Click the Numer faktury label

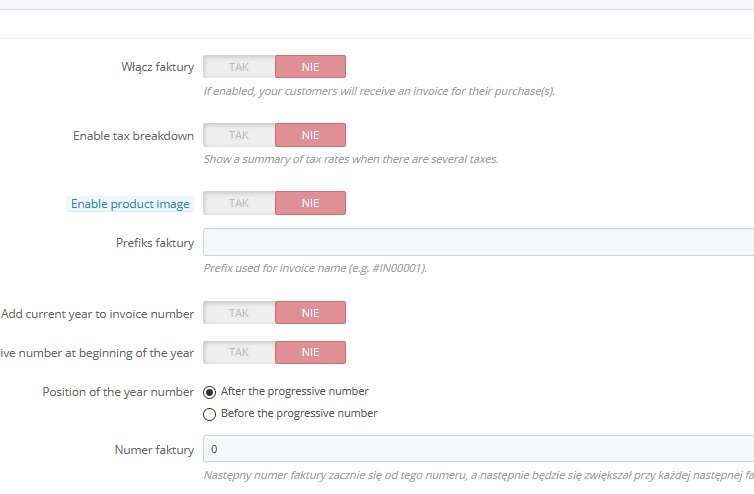click(154, 450)
